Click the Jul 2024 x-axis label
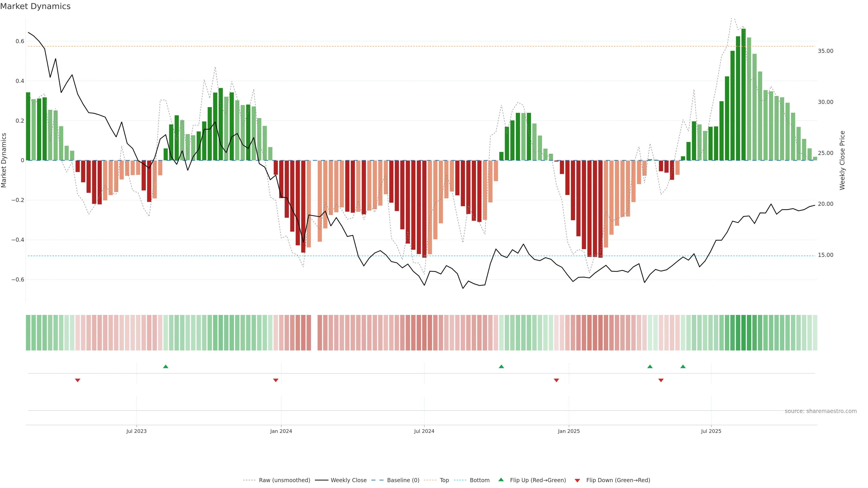 [424, 431]
